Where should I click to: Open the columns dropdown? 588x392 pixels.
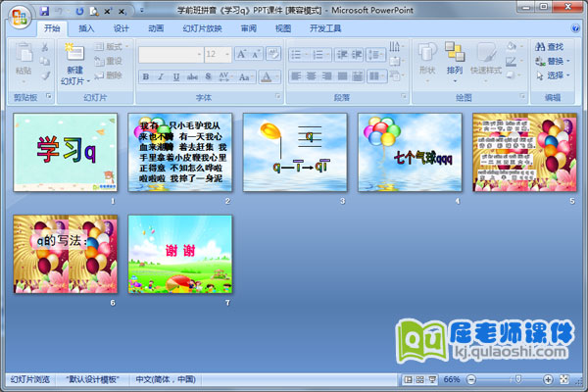coord(377,76)
